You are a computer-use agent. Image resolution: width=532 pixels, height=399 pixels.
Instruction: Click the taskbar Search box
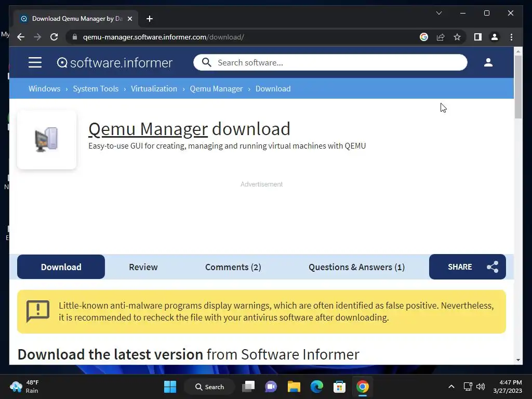(209, 387)
